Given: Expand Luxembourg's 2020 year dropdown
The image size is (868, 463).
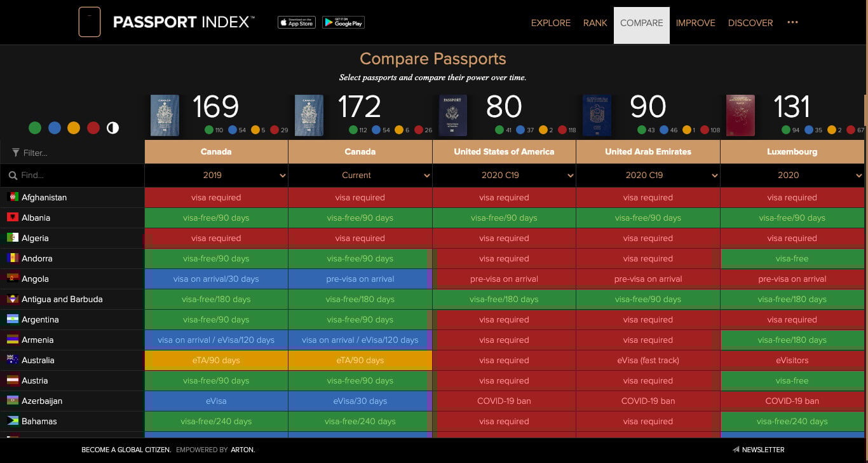Looking at the screenshot, I should pos(792,176).
